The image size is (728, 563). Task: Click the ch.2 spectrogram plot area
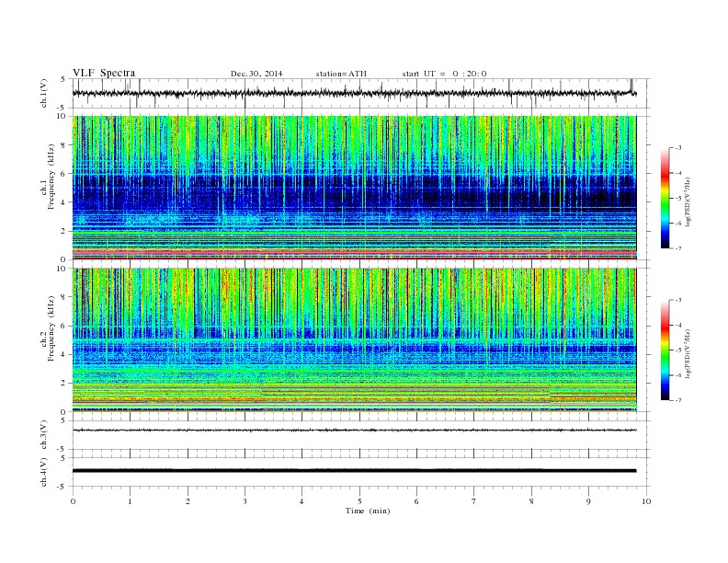point(354,339)
